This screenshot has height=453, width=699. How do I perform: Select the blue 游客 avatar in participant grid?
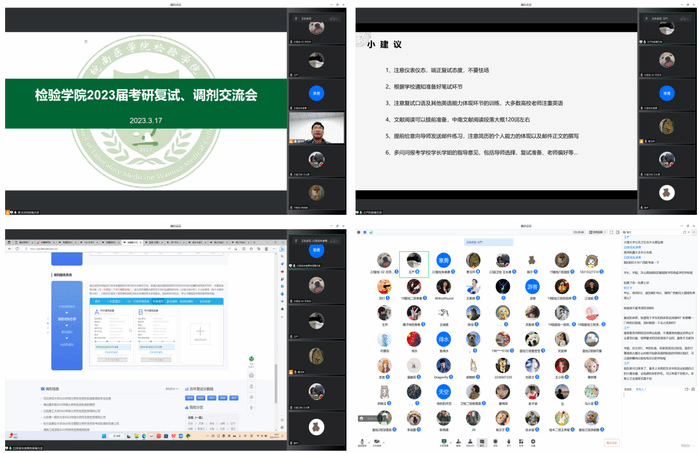point(533,286)
